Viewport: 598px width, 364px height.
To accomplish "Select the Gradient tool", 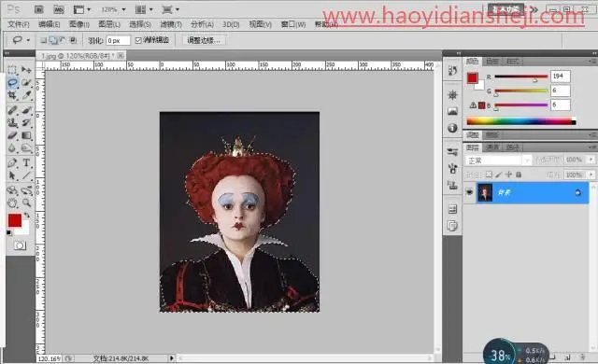I will [26, 135].
